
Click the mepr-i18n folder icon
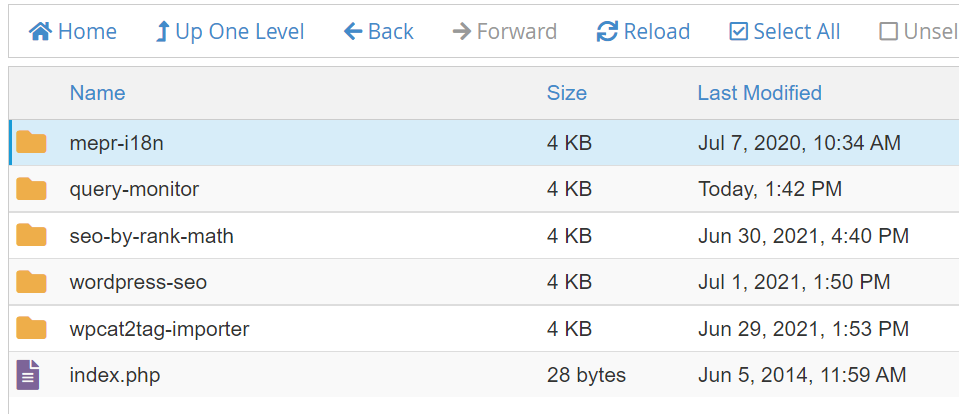[x=32, y=143]
